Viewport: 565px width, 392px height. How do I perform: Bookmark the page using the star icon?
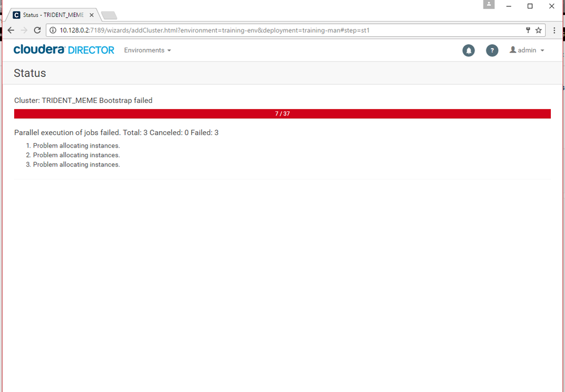(x=539, y=30)
